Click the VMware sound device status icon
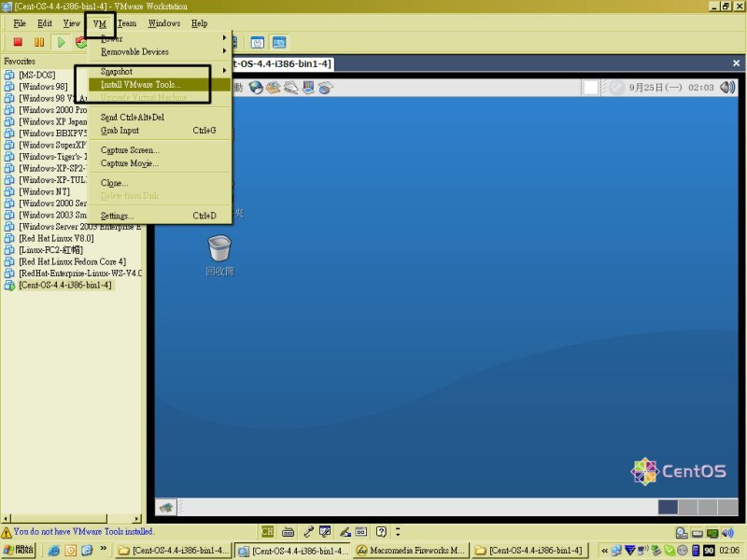This screenshot has height=560, width=747. click(x=727, y=533)
